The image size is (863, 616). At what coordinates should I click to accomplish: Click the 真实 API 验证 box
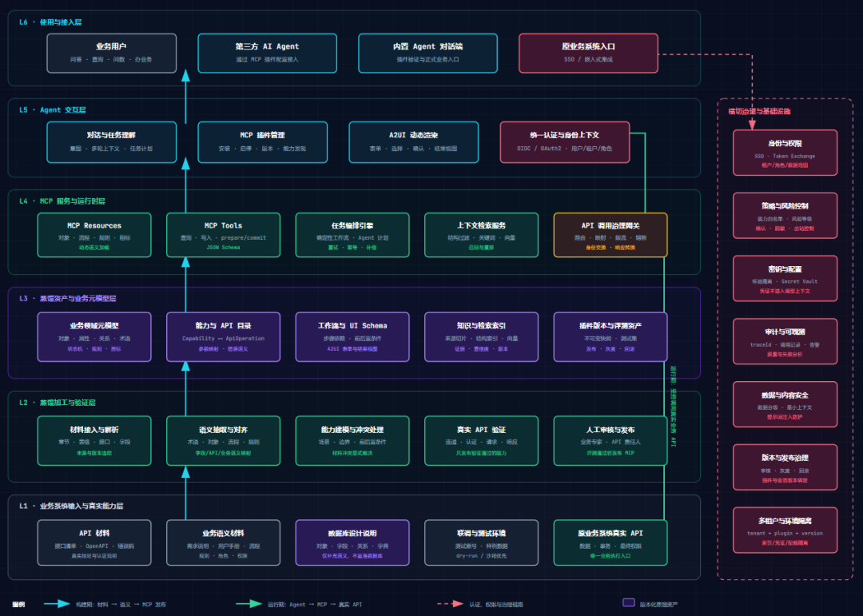click(481, 441)
